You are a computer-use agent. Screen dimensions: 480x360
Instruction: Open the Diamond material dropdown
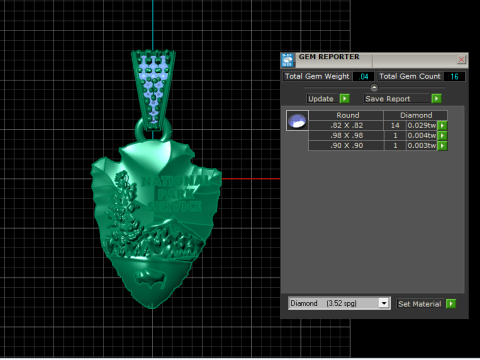[x=384, y=303]
